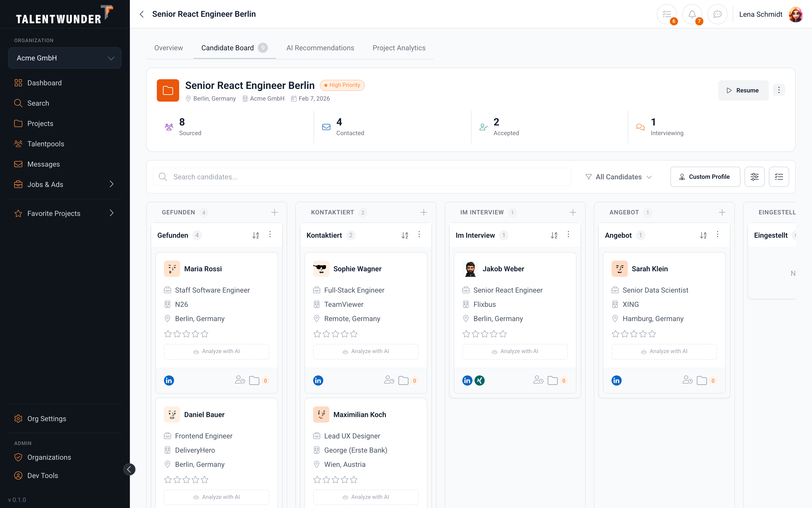Click the Custom Profile button
812x508 pixels.
[705, 177]
